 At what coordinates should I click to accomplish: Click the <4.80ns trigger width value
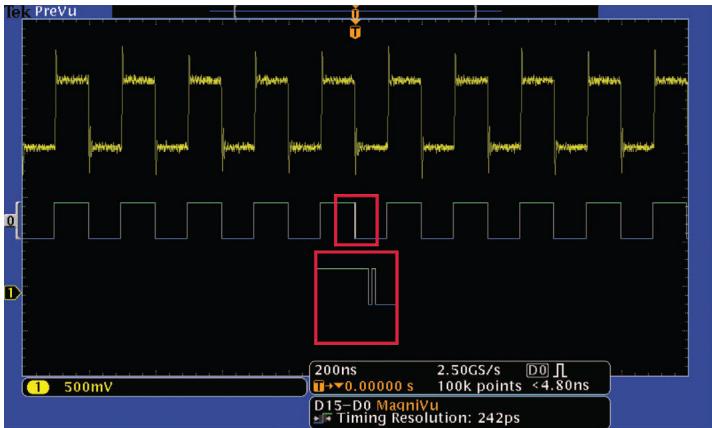pos(560,386)
